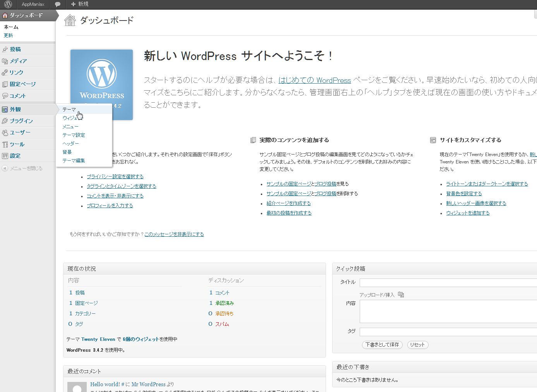
Task: Click the dashboard house icon in sidebar header
Action: coord(5,15)
